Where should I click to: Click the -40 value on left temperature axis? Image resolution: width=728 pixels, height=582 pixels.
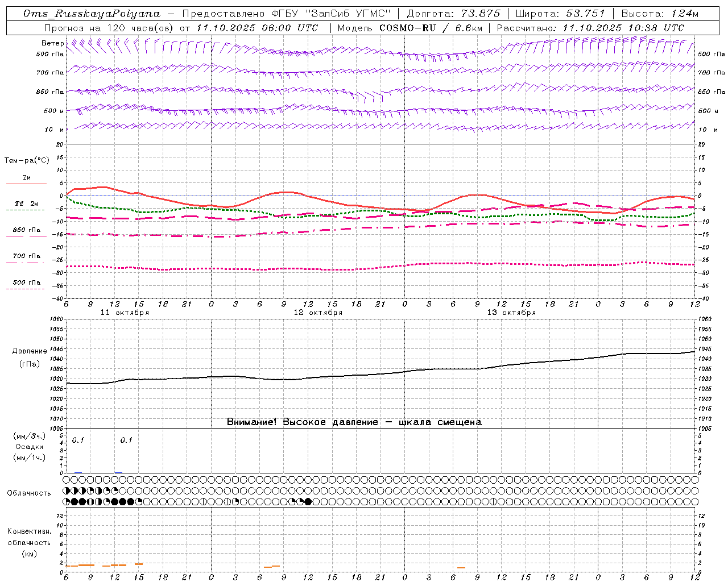pyautogui.click(x=58, y=298)
